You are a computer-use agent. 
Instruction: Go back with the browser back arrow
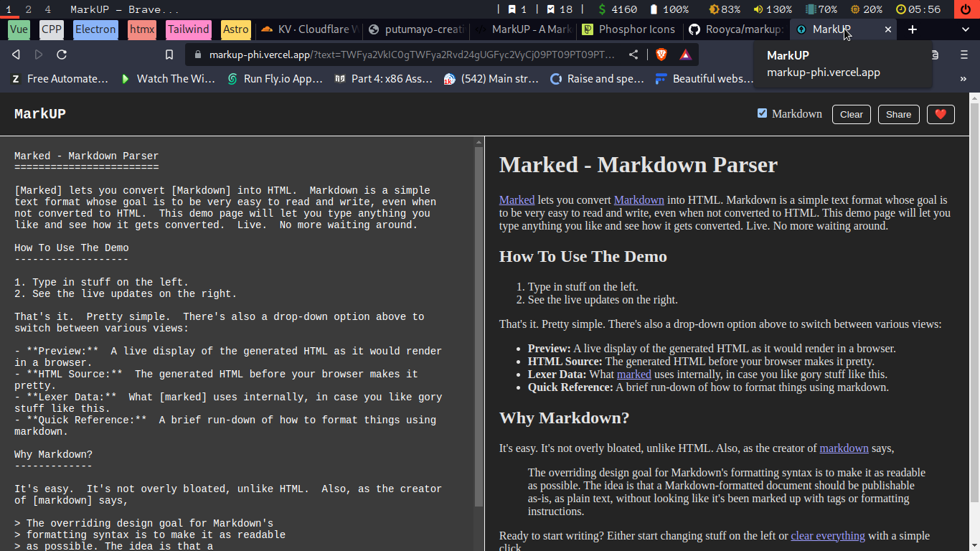[x=16, y=55]
